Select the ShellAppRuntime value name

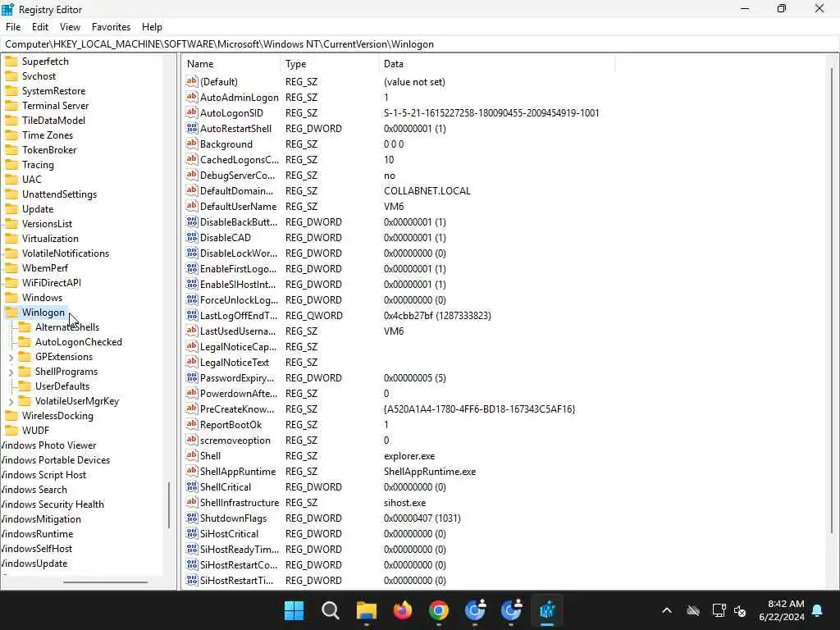pyautogui.click(x=238, y=472)
